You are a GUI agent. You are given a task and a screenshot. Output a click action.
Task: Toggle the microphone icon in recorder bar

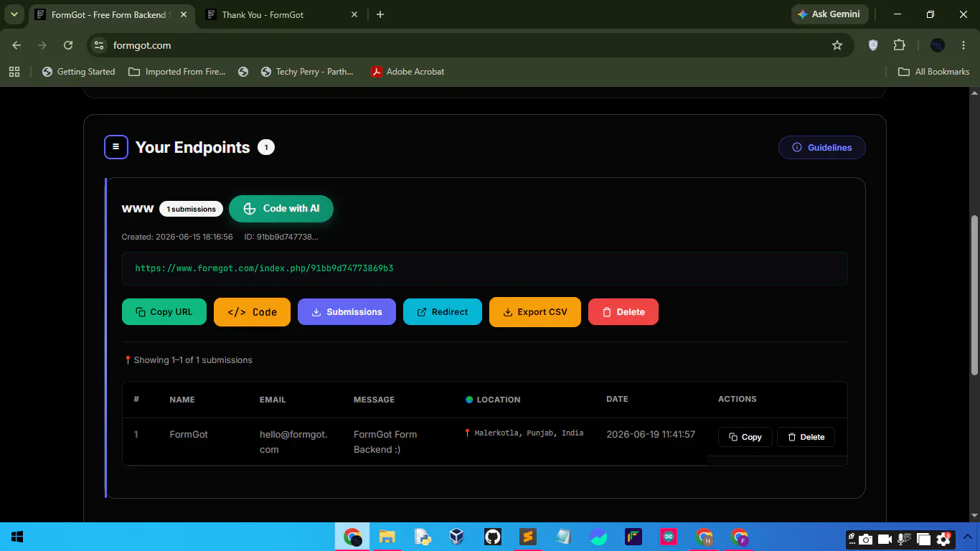point(905,539)
